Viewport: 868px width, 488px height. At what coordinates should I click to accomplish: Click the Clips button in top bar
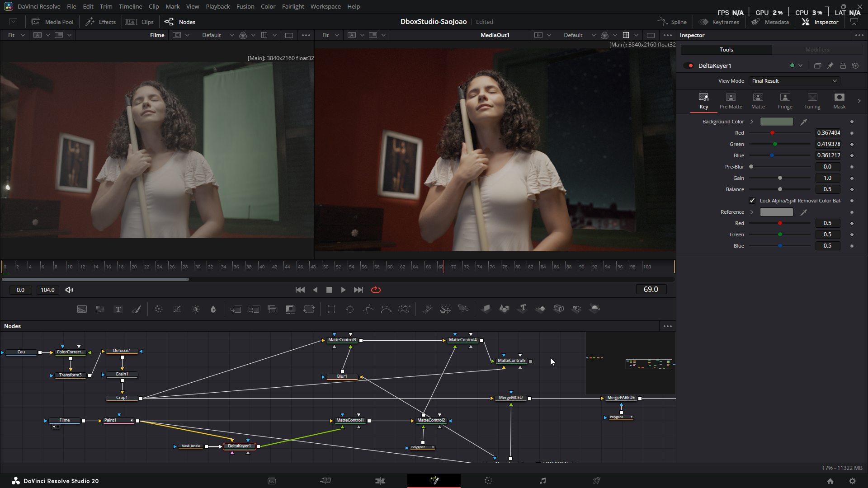(140, 22)
